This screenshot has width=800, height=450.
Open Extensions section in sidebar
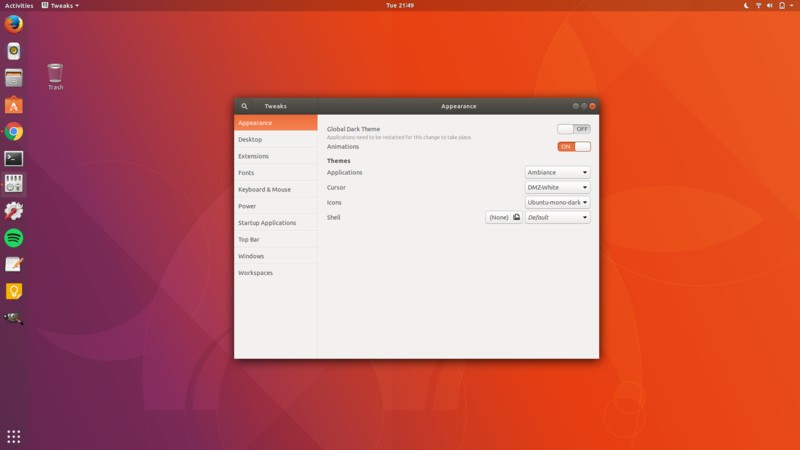pos(276,156)
